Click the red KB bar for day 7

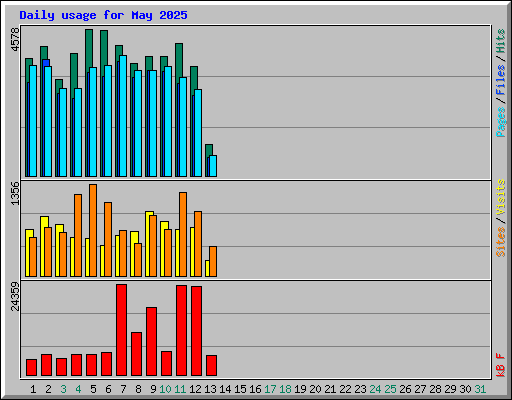[122, 330]
